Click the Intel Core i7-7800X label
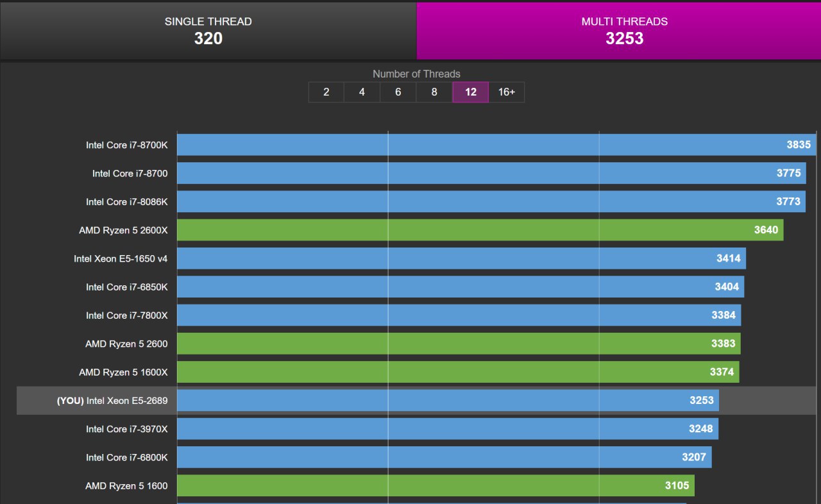 [127, 315]
